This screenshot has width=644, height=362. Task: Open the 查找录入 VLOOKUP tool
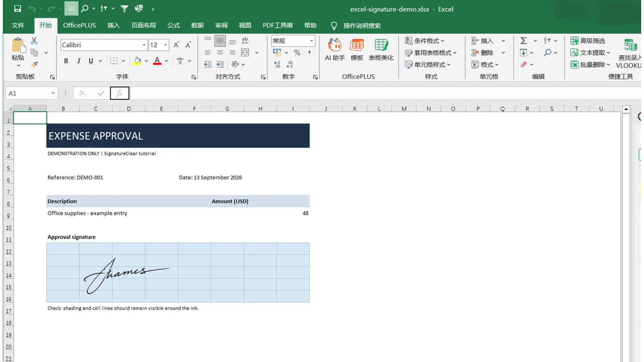click(x=630, y=53)
